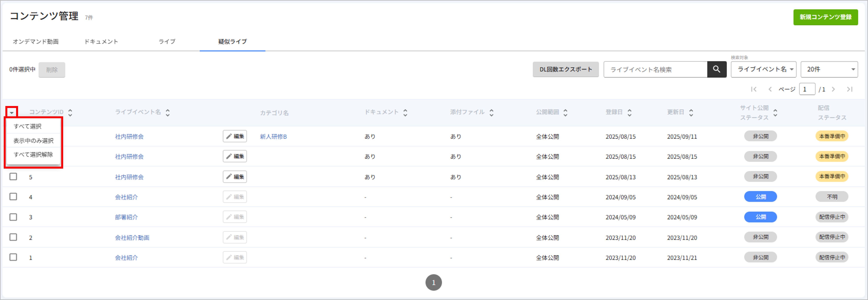Click 非公開 badge in 会社紹介動画 row
Viewport: 868px width, 300px height.
tap(761, 237)
